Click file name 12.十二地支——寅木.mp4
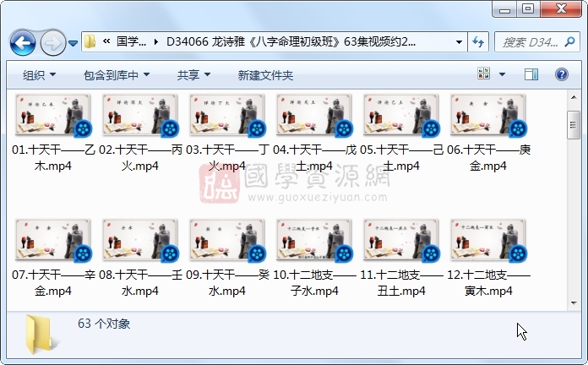This screenshot has width=588, height=365. (x=487, y=283)
